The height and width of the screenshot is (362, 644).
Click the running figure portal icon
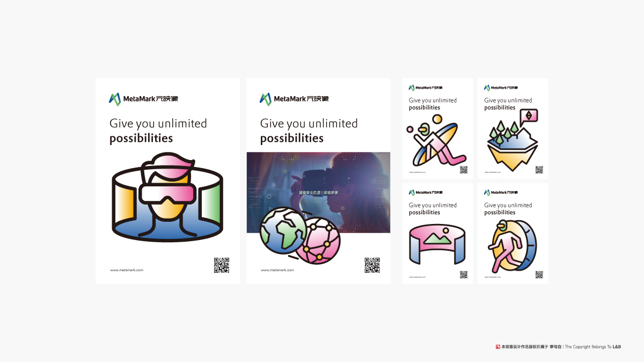[x=512, y=246]
